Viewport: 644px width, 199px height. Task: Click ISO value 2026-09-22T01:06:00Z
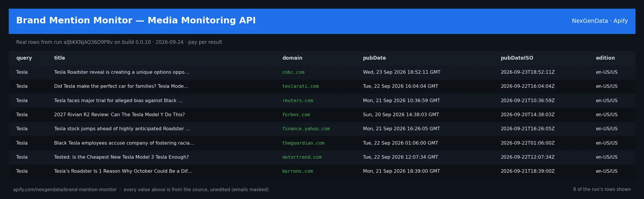pyautogui.click(x=528, y=143)
